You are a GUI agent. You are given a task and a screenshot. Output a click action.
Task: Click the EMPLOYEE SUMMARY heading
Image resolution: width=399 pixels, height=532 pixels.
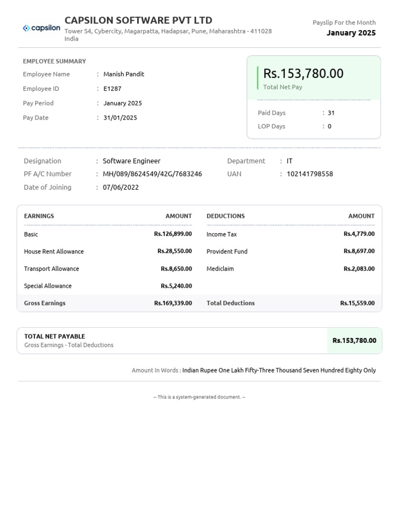coord(54,61)
